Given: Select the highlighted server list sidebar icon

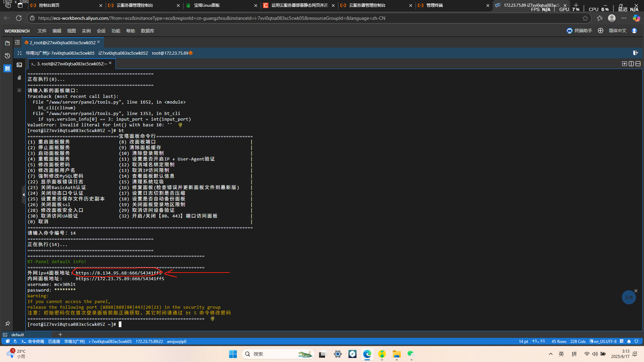Looking at the screenshot, I should (7, 68).
